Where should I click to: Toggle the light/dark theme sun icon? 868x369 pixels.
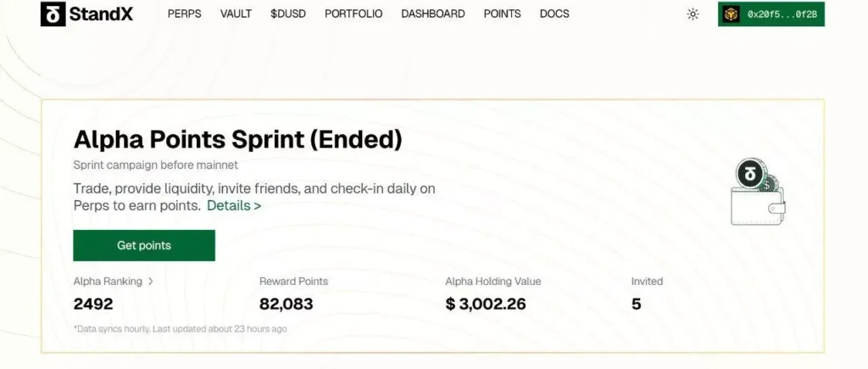pos(693,14)
